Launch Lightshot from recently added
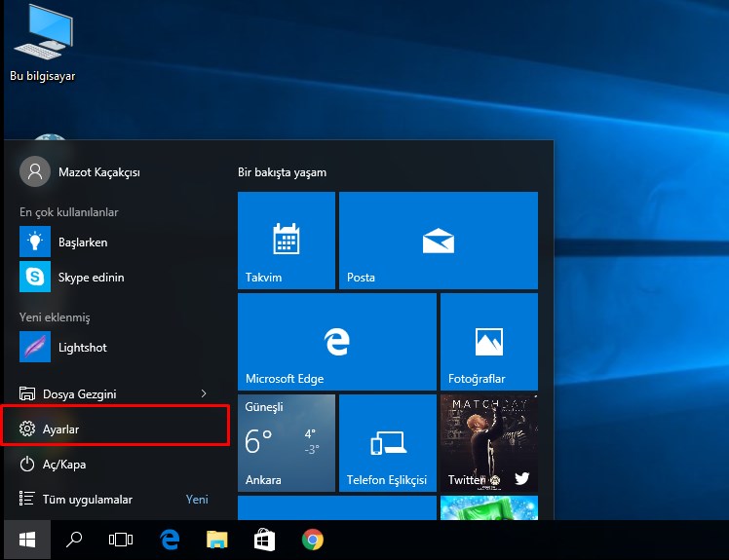This screenshot has width=729, height=560. point(83,347)
